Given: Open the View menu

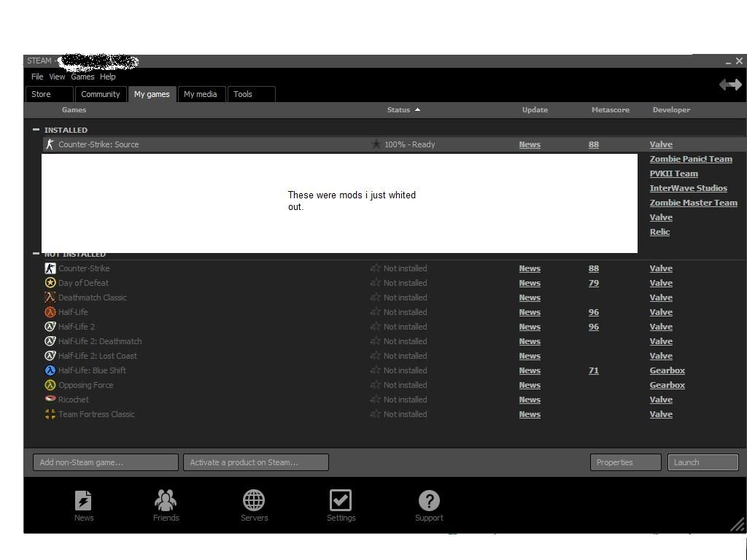Looking at the screenshot, I should [57, 77].
